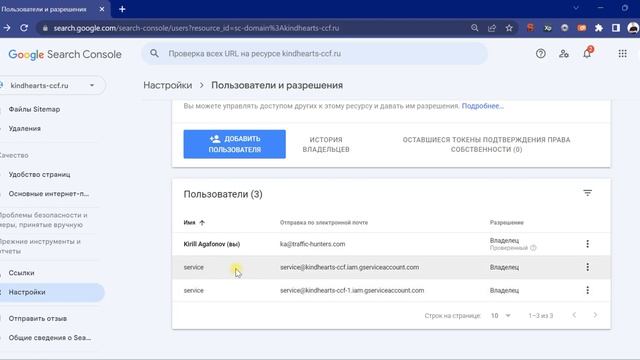Expand legacy tools and reports section
Viewport: 640px width, 360px height.
click(x=40, y=246)
